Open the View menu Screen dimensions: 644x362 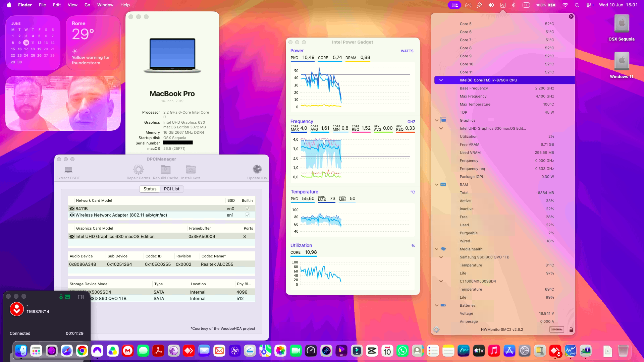coord(72,5)
